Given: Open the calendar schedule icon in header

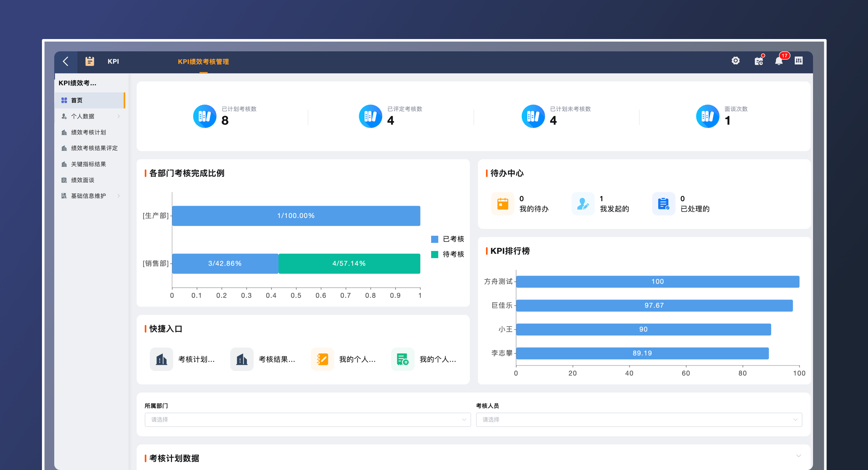Looking at the screenshot, I should coord(758,61).
